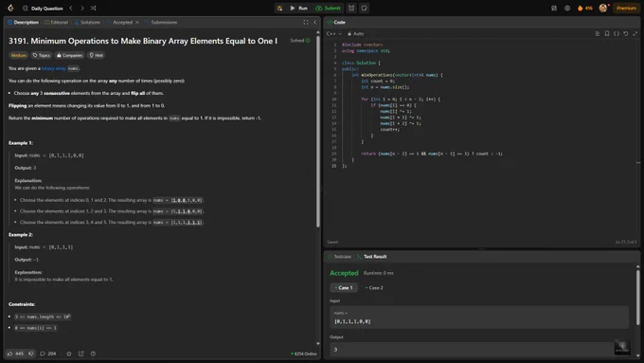
Task: Click the Accepted result heading
Action: [344, 273]
